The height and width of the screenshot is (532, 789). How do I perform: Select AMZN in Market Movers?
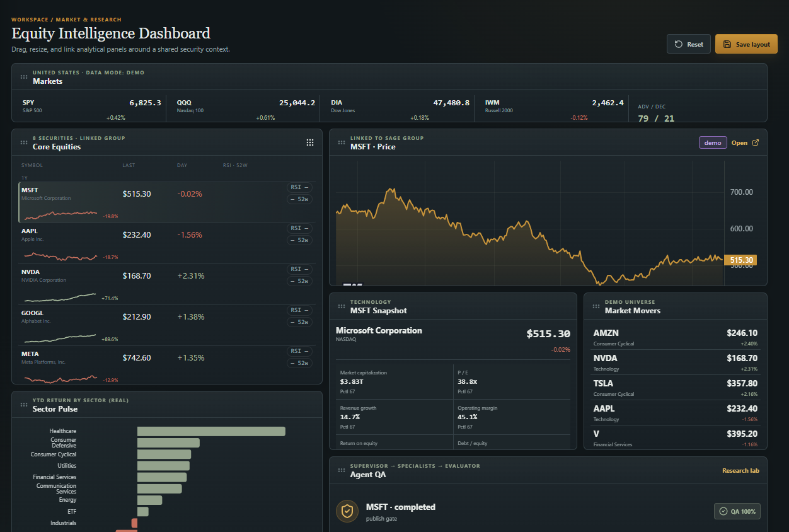pos(676,337)
